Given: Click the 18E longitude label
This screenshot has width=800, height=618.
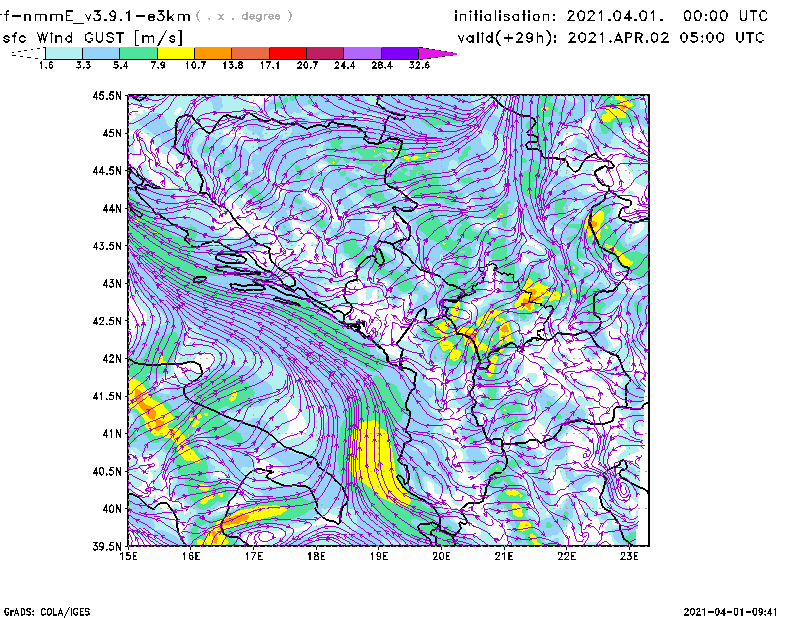Looking at the screenshot, I should pos(316,556).
